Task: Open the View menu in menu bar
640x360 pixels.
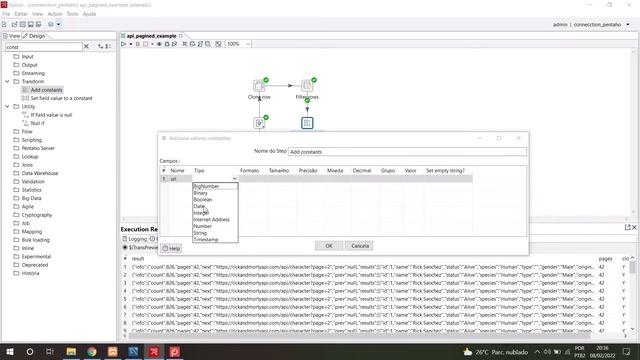Action: [x=37, y=14]
